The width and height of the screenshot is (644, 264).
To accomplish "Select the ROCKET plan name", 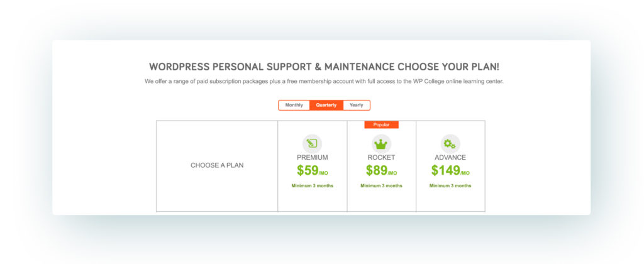I will tap(381, 157).
